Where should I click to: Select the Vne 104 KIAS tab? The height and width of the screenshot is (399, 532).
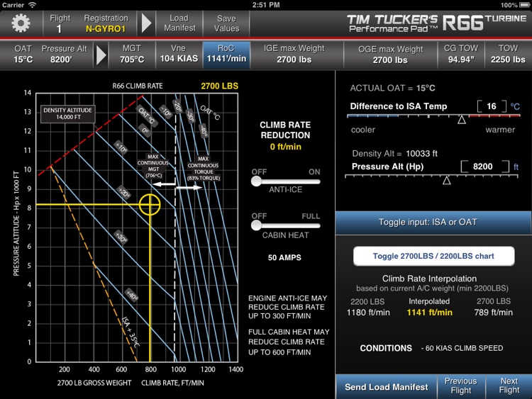pyautogui.click(x=179, y=55)
